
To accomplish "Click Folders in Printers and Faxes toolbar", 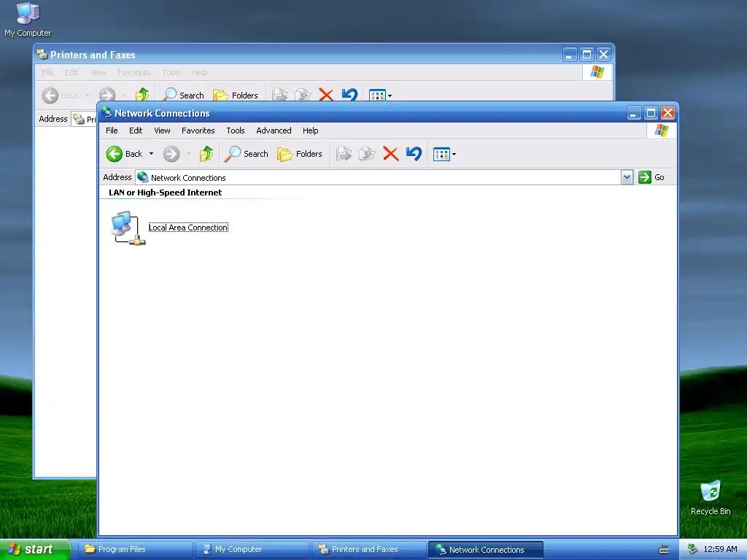I will tap(236, 96).
